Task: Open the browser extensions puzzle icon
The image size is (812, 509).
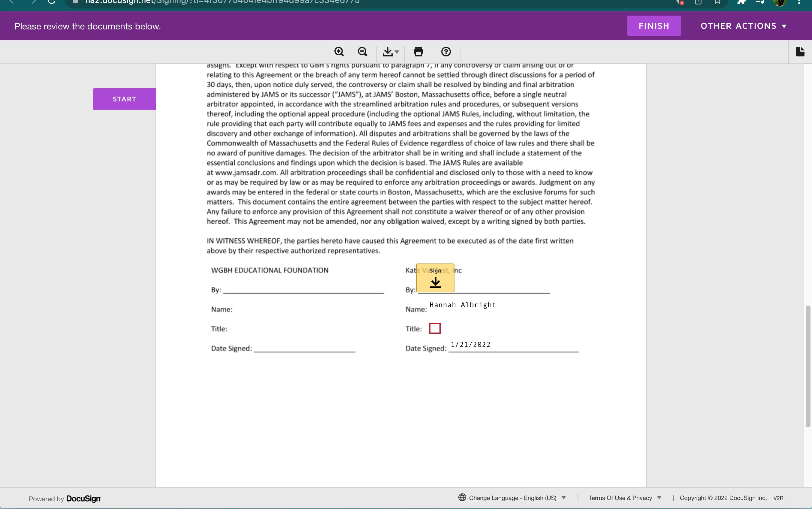Action: point(741,2)
